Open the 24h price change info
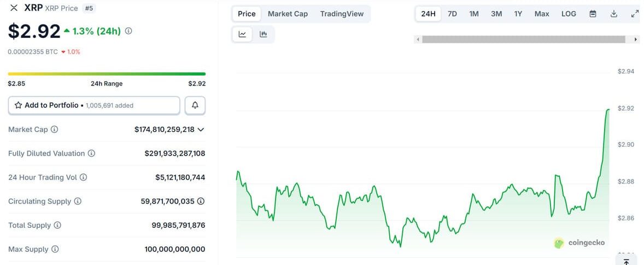The width and height of the screenshot is (644, 265). pyautogui.click(x=128, y=31)
